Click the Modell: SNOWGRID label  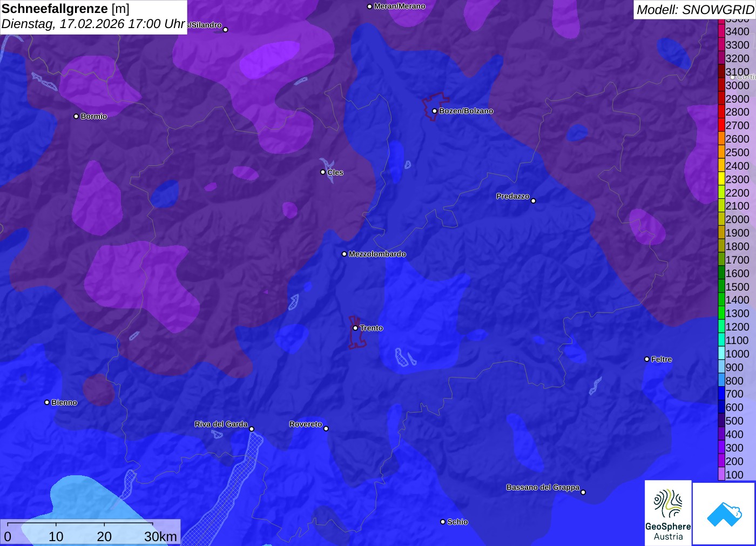coord(696,10)
